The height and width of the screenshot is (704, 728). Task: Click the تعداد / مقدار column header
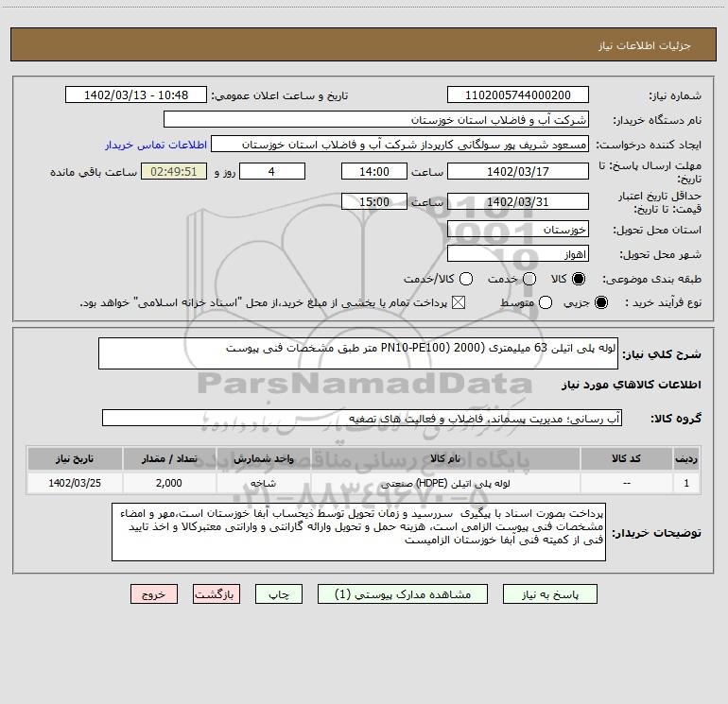tap(169, 459)
